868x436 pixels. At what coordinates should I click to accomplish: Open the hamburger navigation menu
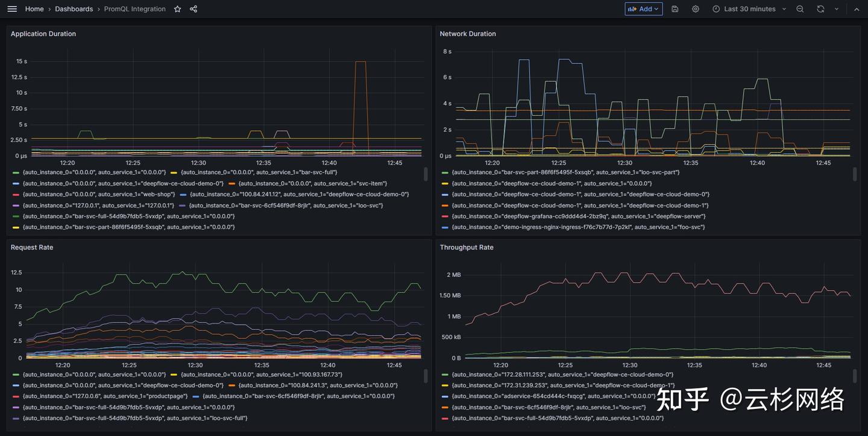coord(12,9)
